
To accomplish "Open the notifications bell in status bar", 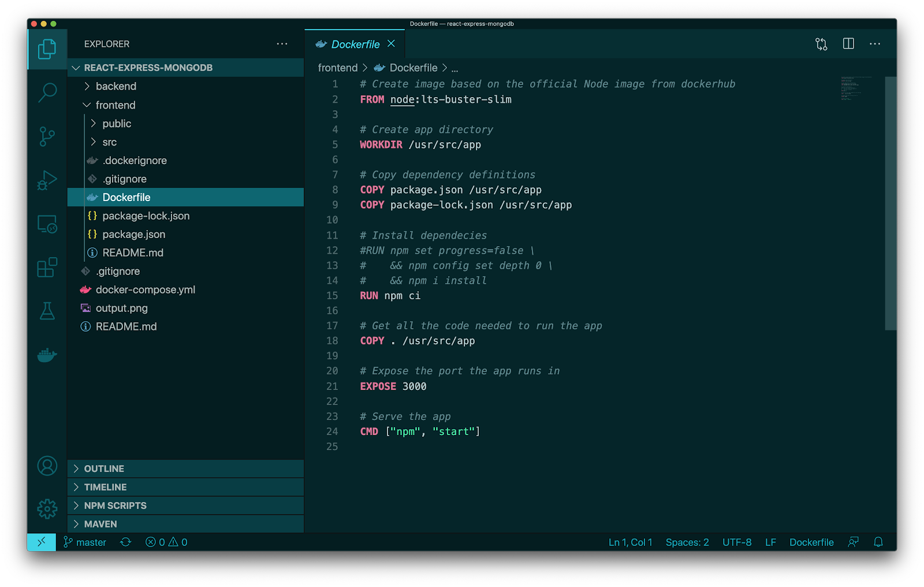I will [878, 542].
